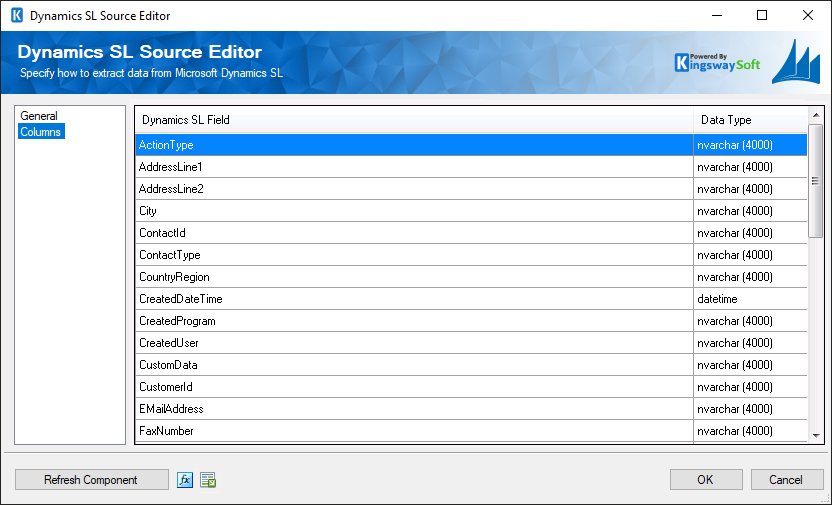Image resolution: width=832 pixels, height=505 pixels.
Task: Select the ContactId field
Action: (x=414, y=233)
